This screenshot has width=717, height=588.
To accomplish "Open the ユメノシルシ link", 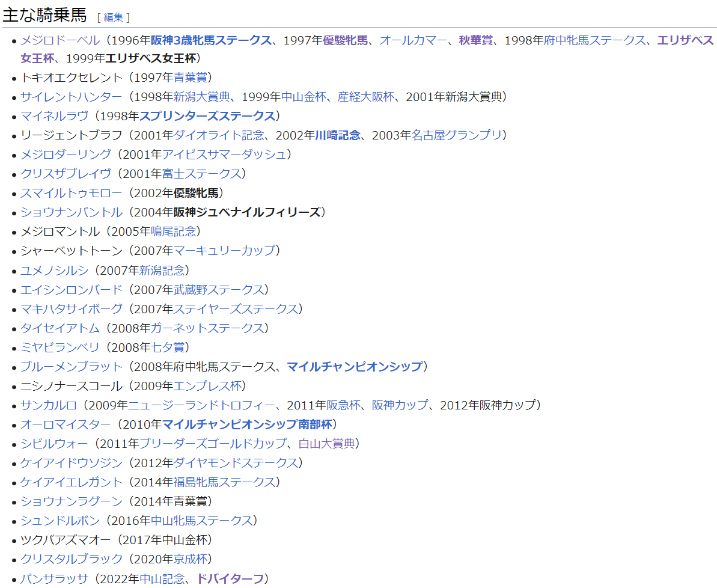I will pos(55,271).
